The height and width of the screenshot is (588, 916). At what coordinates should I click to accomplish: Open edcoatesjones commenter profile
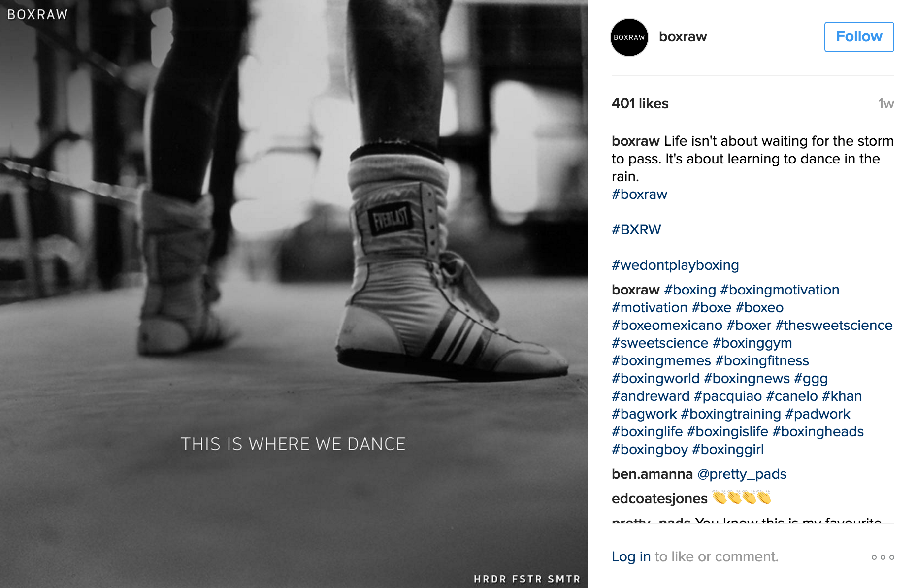tap(659, 499)
